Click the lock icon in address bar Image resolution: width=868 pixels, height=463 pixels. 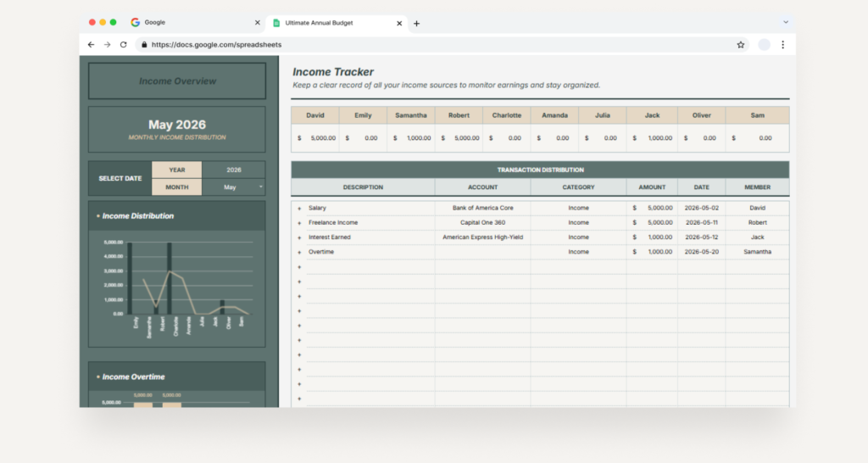click(x=144, y=45)
